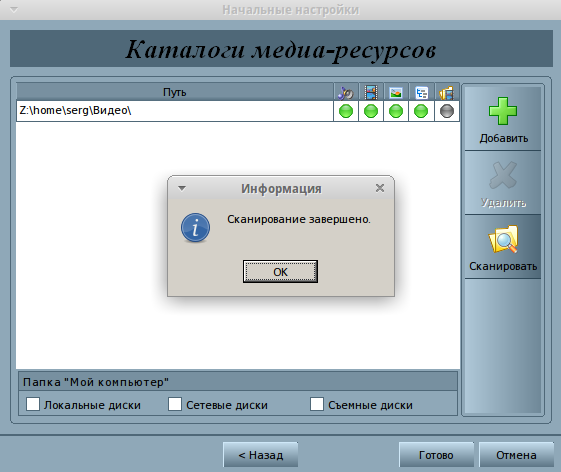The height and width of the screenshot is (472, 561).
Task: Click OK in the Информация dialog
Action: tap(280, 272)
